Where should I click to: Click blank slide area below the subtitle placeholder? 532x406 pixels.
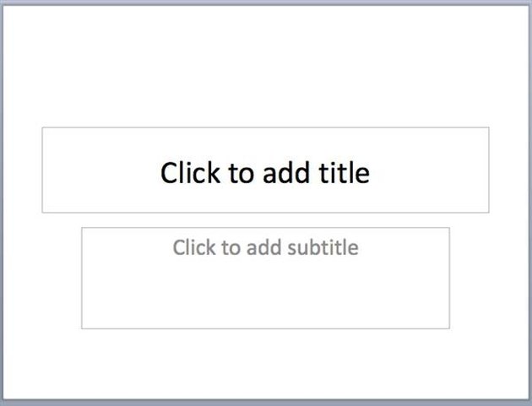click(x=265, y=364)
